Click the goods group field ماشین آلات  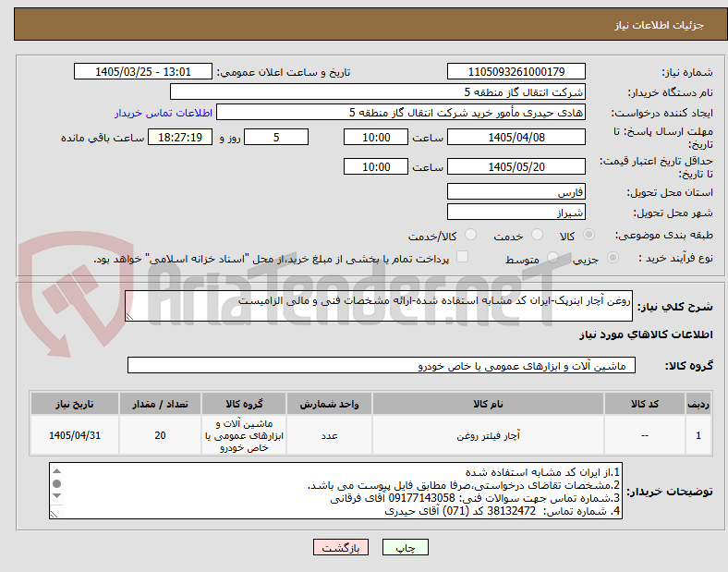(x=382, y=365)
